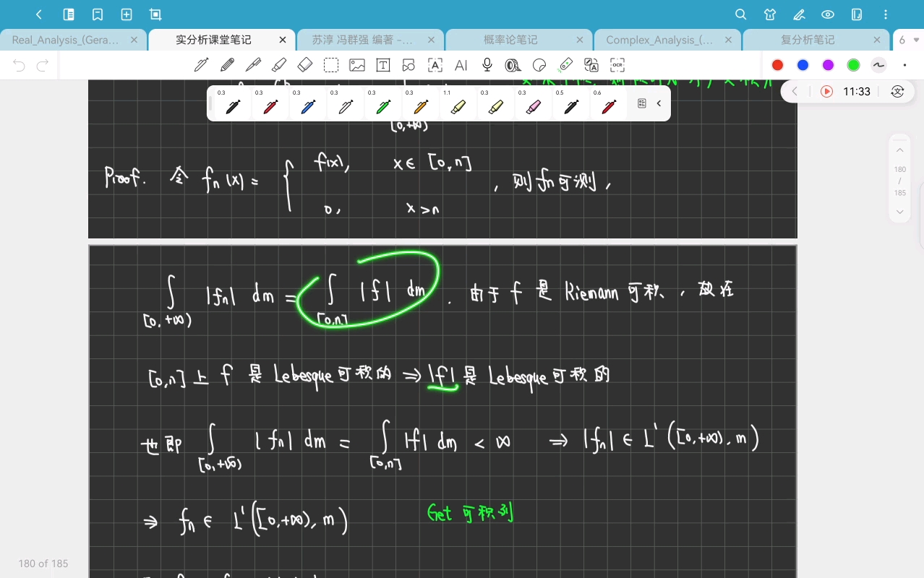Choose the 0.3 orange pen preset
This screenshot has height=578, width=924.
click(x=421, y=103)
